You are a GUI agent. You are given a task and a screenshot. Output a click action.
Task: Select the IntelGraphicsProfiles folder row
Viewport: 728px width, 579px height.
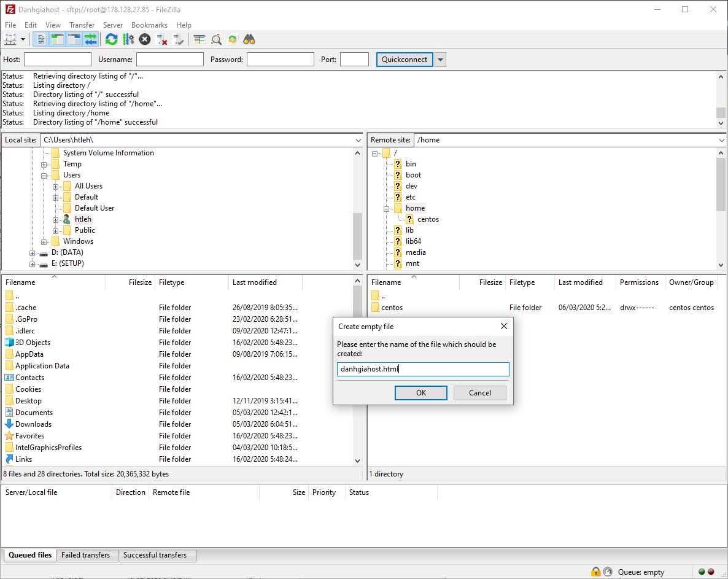176,448
